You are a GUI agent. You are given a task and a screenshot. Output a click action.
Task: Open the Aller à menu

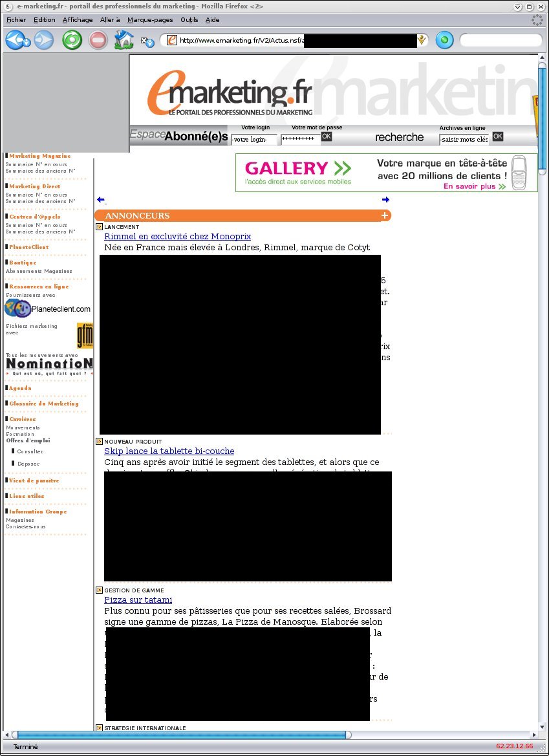110,20
